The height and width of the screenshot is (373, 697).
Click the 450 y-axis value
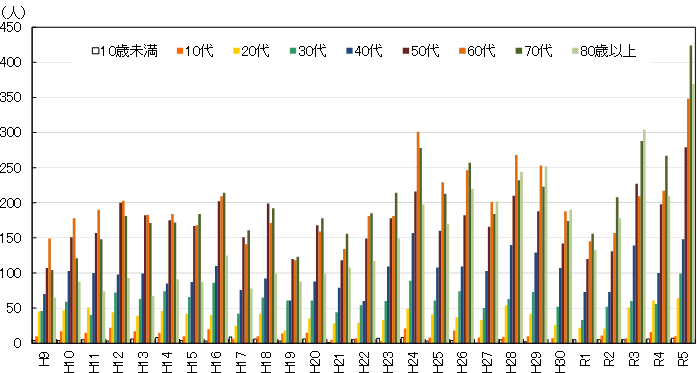pos(11,27)
